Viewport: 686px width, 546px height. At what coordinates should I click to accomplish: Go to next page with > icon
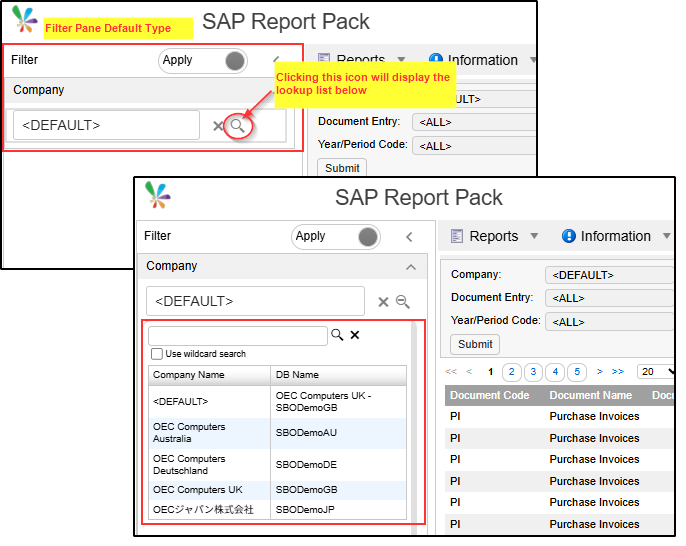point(600,372)
